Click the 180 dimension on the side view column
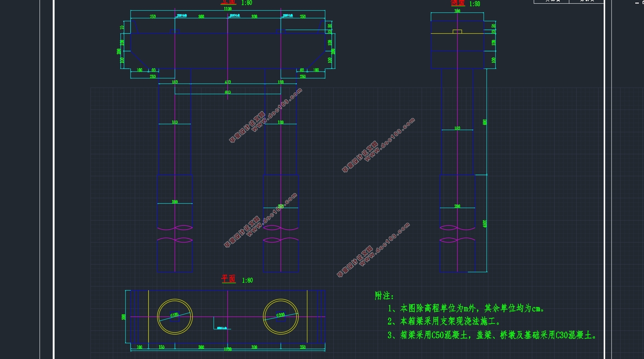 point(457,128)
